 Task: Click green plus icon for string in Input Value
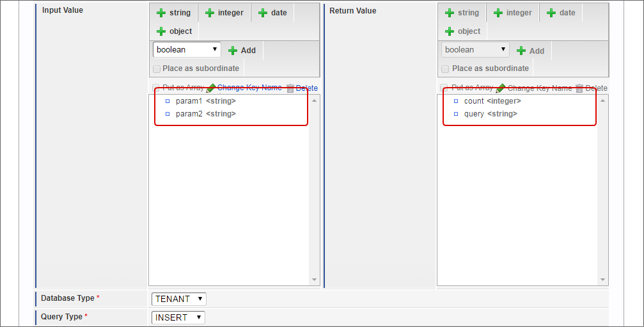click(x=162, y=13)
